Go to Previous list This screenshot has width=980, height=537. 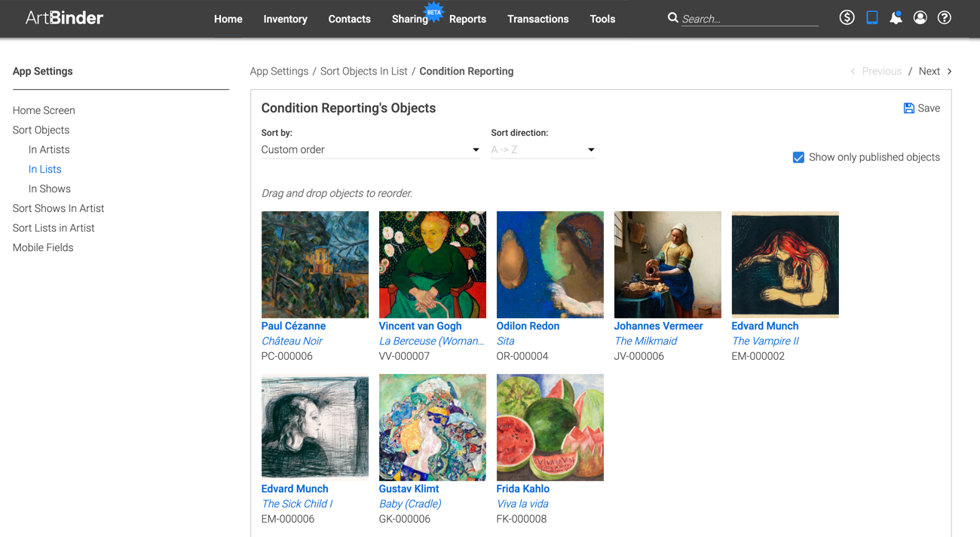click(x=881, y=71)
